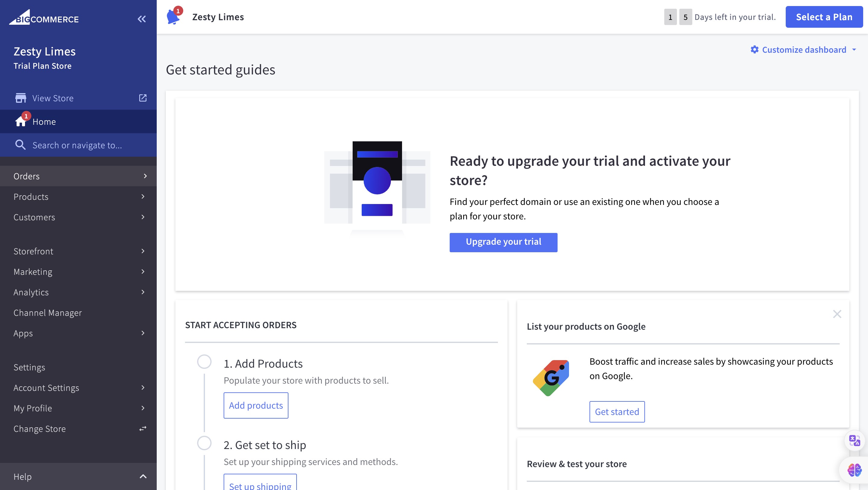Click the notification bell icon
Viewport: 868px width, 490px height.
coord(173,17)
